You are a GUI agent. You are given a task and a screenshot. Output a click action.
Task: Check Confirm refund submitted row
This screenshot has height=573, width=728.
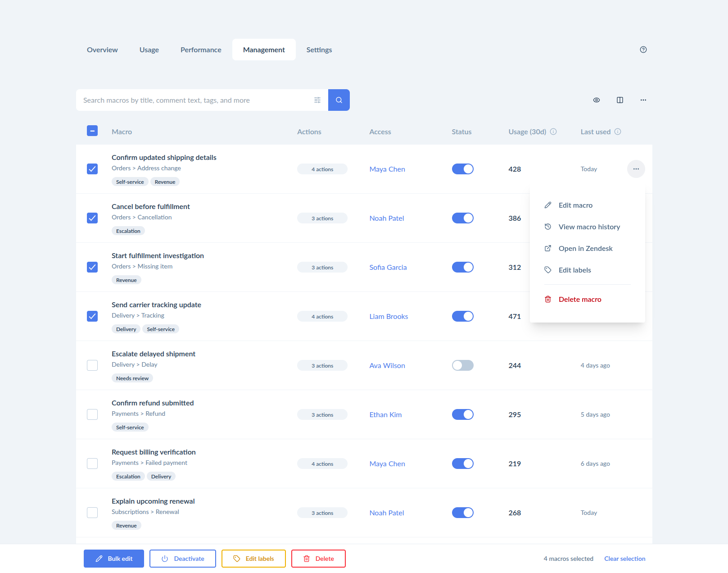92,414
